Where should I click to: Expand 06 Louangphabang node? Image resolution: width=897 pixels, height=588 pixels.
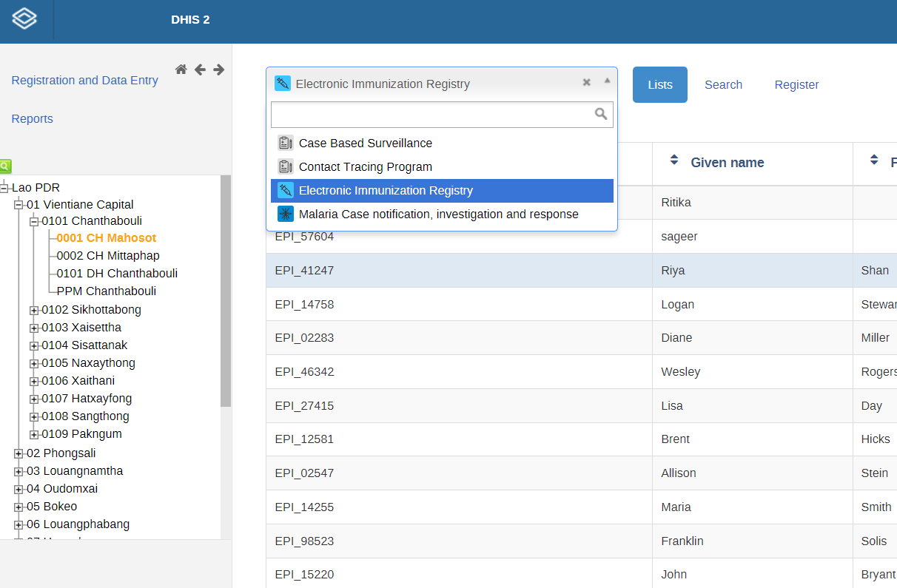click(19, 525)
